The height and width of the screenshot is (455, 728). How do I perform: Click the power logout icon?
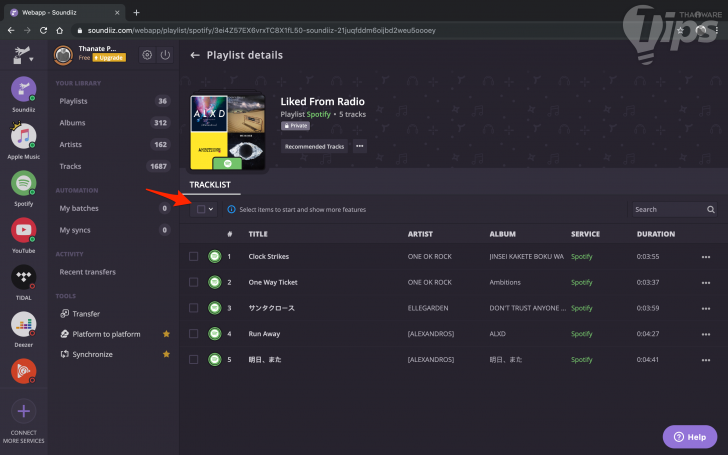(165, 55)
